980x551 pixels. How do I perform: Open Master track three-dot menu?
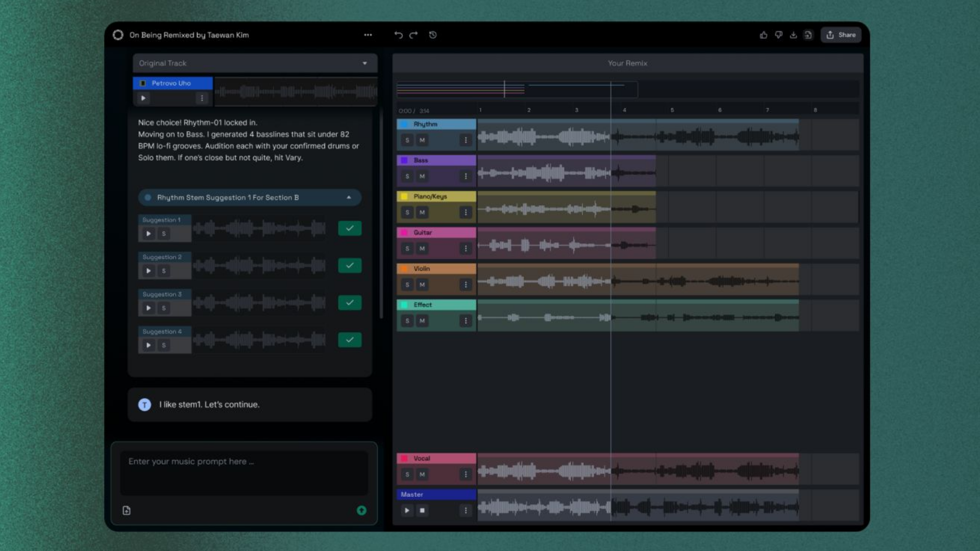click(465, 510)
